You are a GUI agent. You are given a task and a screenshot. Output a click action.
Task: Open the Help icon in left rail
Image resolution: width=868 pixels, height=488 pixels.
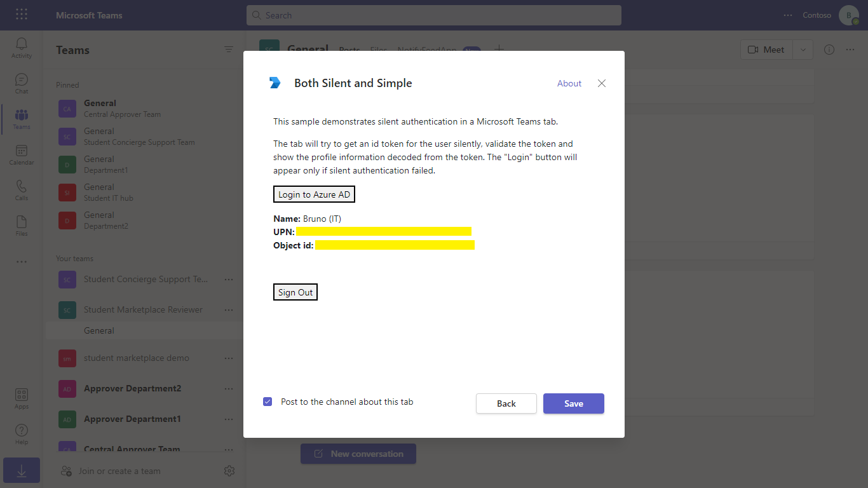click(x=22, y=430)
